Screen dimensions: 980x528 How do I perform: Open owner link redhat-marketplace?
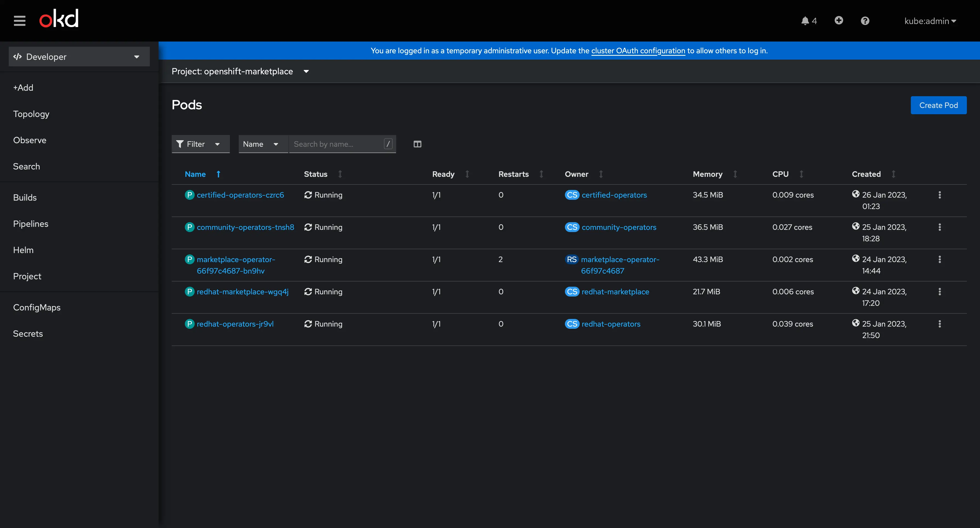pos(615,292)
